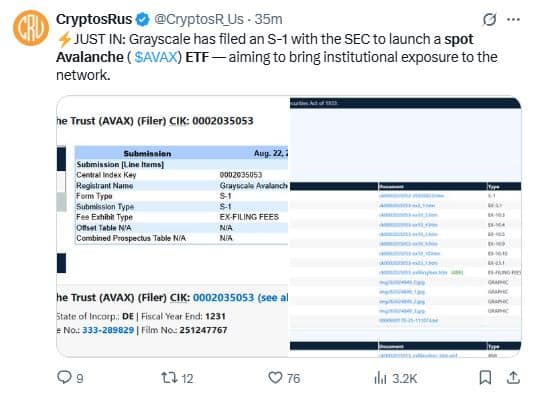
Task: Click the 12 reposts count
Action: pyautogui.click(x=187, y=378)
